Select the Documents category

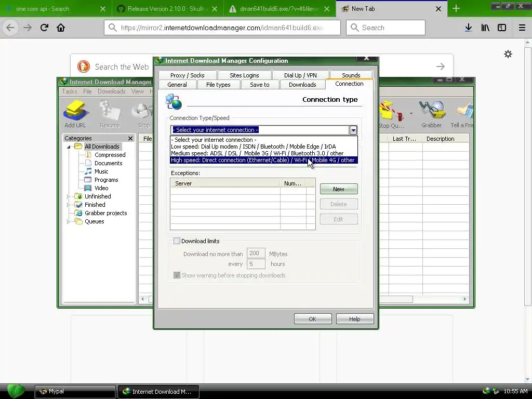pos(108,163)
